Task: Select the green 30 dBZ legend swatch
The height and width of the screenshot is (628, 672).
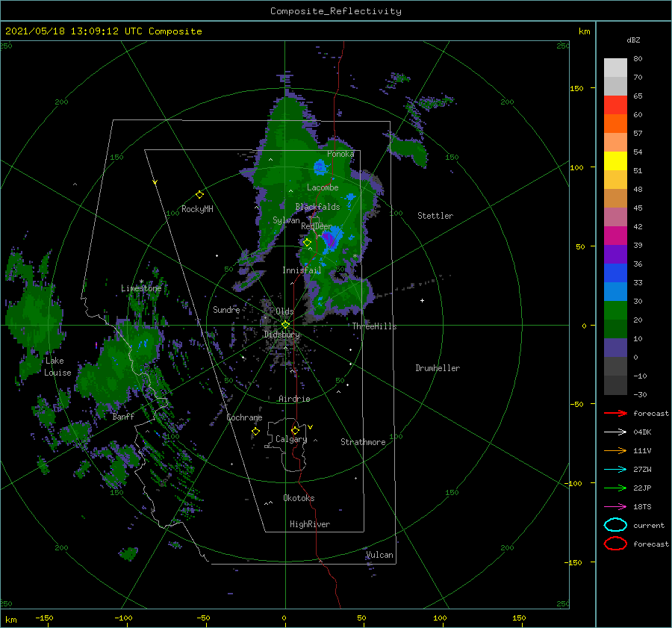Action: pos(615,310)
